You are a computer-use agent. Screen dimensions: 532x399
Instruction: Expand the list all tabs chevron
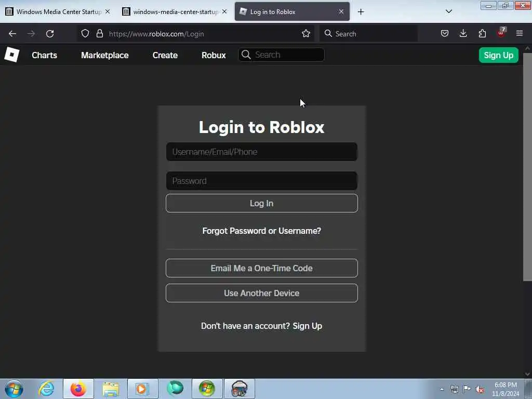pos(448,11)
